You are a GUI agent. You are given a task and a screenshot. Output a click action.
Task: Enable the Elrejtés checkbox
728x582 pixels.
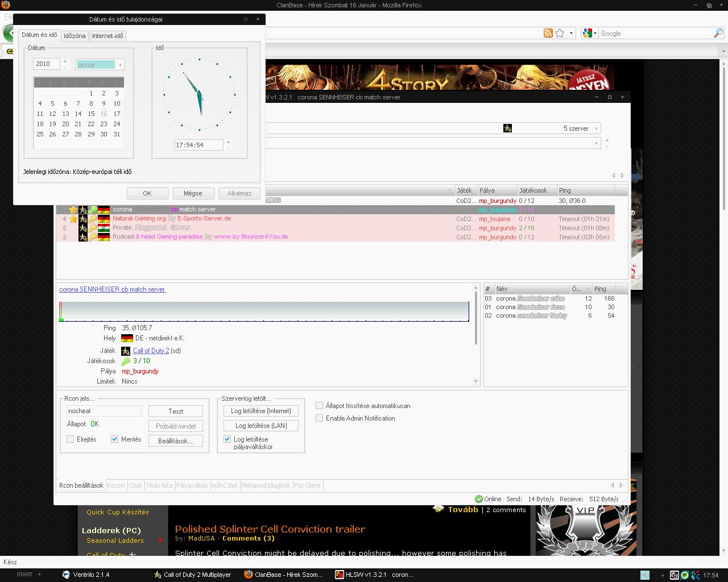tap(71, 439)
